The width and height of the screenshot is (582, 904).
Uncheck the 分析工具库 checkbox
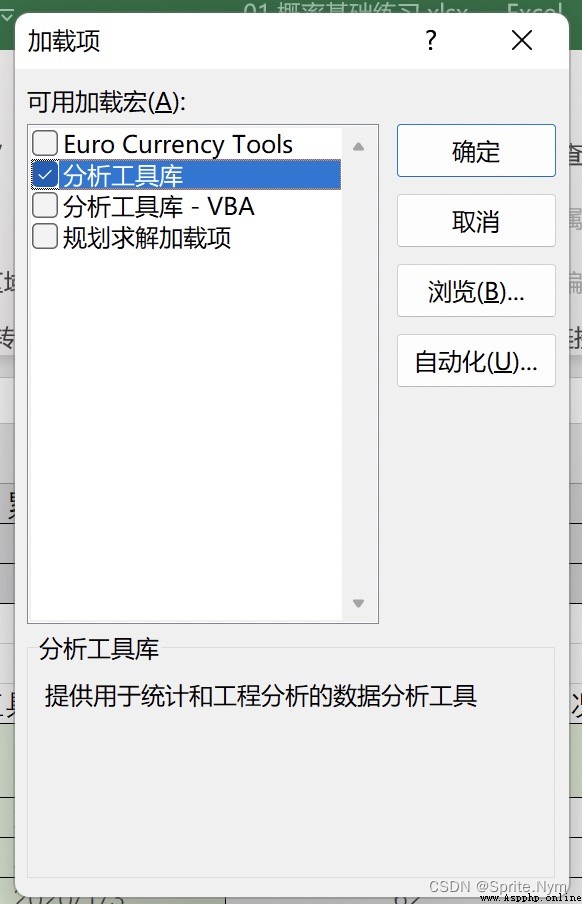[x=44, y=175]
